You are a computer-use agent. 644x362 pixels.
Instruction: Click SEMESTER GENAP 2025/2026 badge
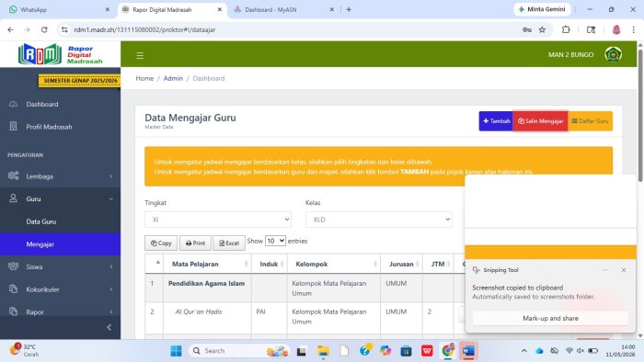[x=80, y=81]
